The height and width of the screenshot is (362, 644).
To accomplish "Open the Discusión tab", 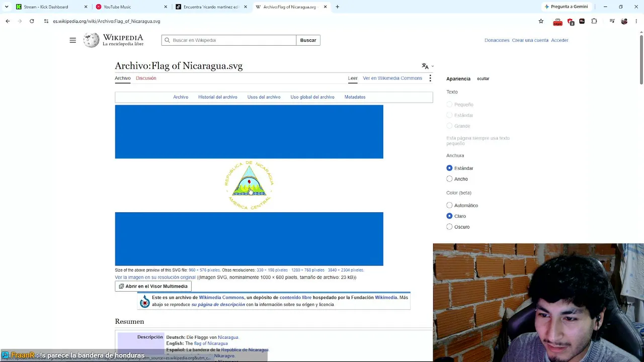I will [146, 78].
